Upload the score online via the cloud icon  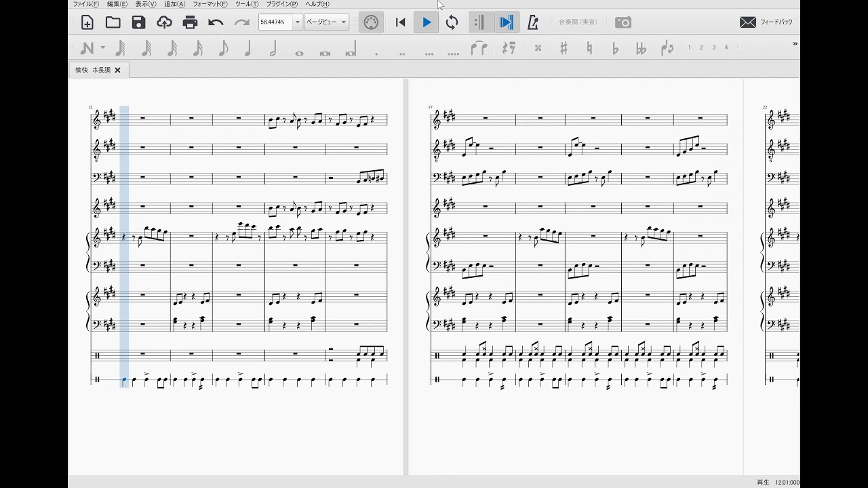(x=165, y=22)
